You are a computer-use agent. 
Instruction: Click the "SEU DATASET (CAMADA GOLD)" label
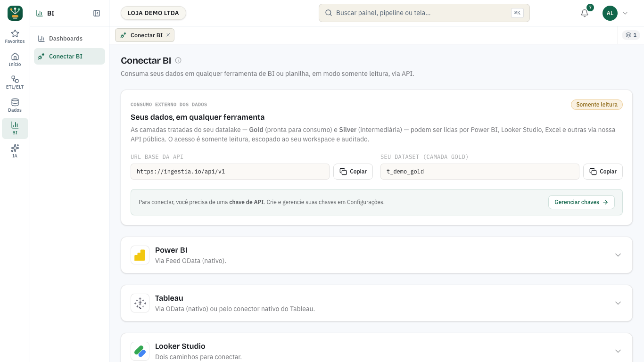point(424,157)
